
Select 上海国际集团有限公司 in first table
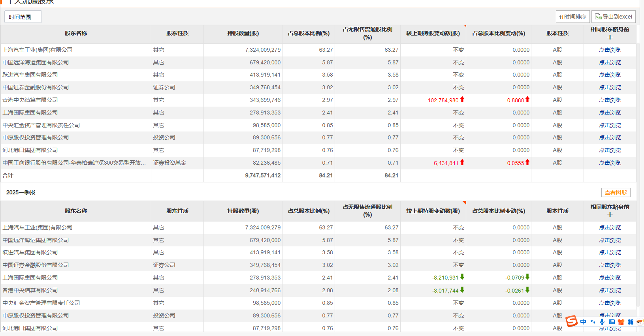[x=30, y=113]
